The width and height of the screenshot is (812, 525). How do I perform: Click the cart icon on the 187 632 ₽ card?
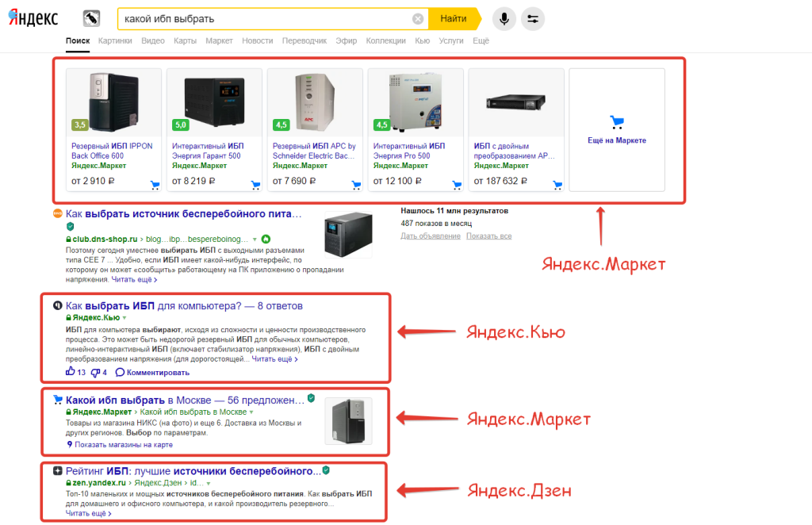[x=557, y=185]
